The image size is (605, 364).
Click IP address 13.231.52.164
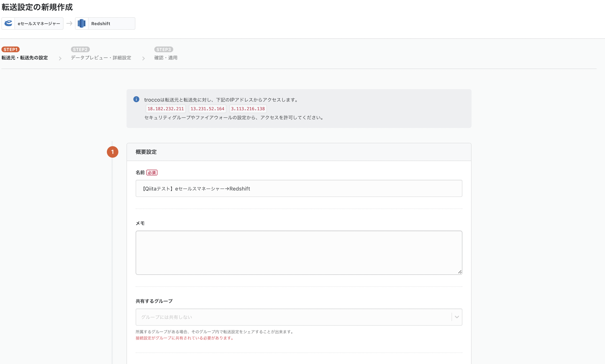click(207, 109)
